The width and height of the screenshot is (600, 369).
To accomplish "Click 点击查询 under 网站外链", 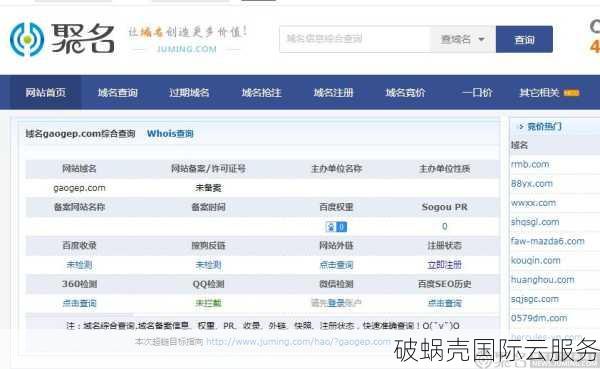I will pyautogui.click(x=336, y=265).
